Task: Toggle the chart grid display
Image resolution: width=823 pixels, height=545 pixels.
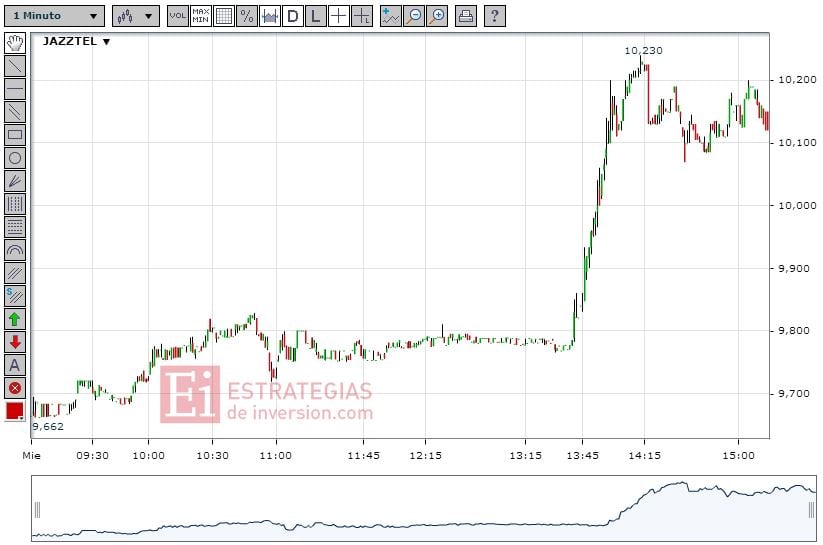Action: [224, 16]
